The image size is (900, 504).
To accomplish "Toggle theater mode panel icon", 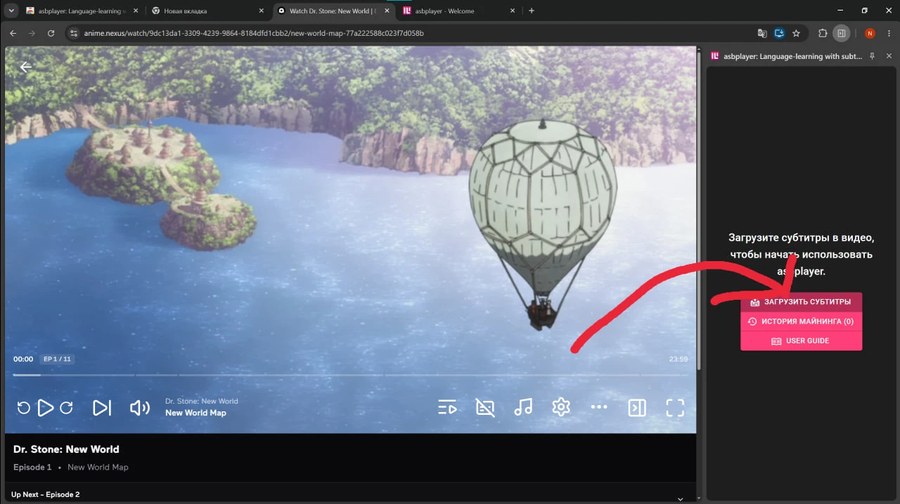I will tap(637, 408).
